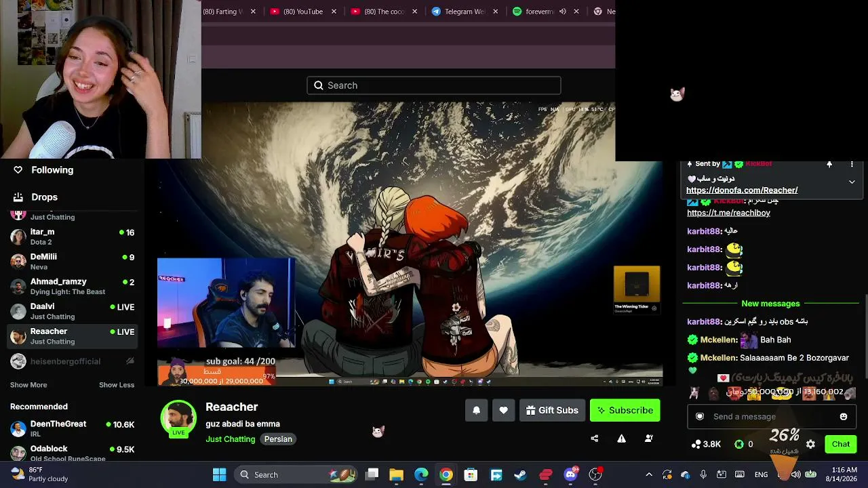
Task: Open itar_m's Dota 2 channel
Action: (72, 237)
